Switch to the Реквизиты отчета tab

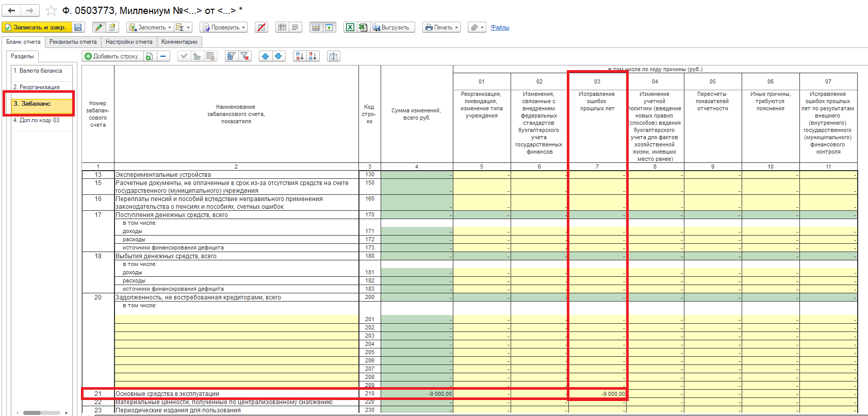[73, 42]
